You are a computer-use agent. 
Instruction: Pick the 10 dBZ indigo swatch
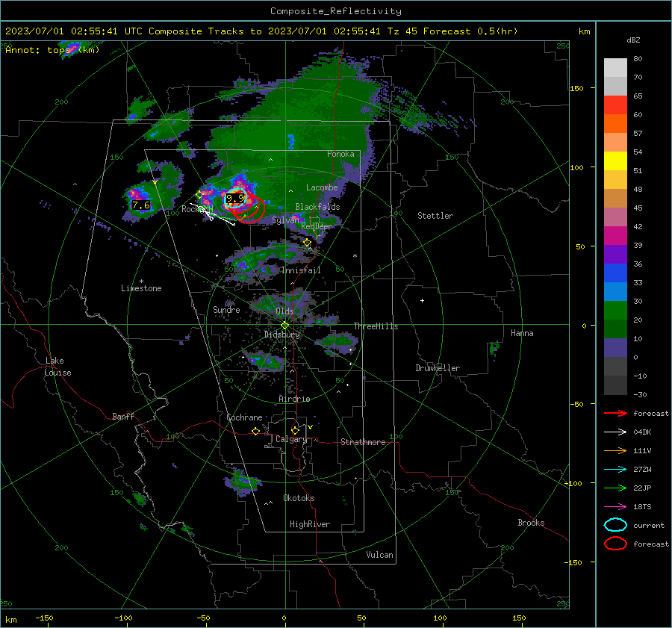tap(615, 348)
